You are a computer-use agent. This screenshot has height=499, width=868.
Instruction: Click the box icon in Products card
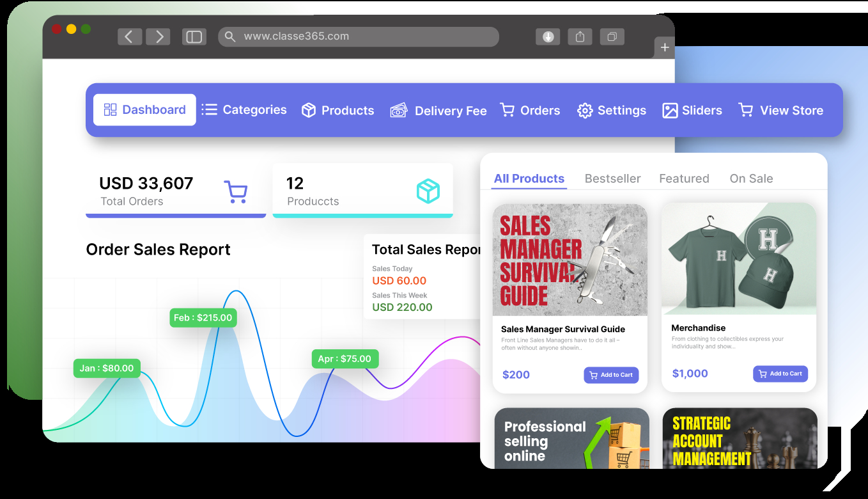(x=428, y=191)
